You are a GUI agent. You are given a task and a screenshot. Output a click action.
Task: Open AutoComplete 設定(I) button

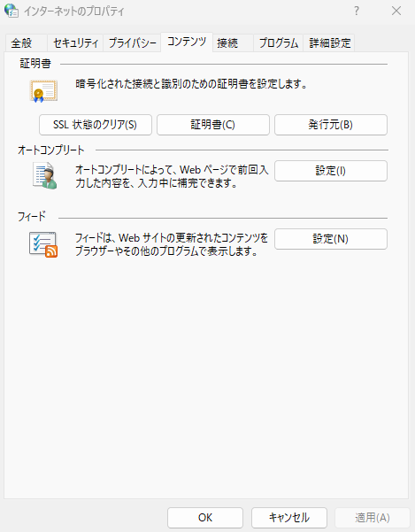[331, 171]
